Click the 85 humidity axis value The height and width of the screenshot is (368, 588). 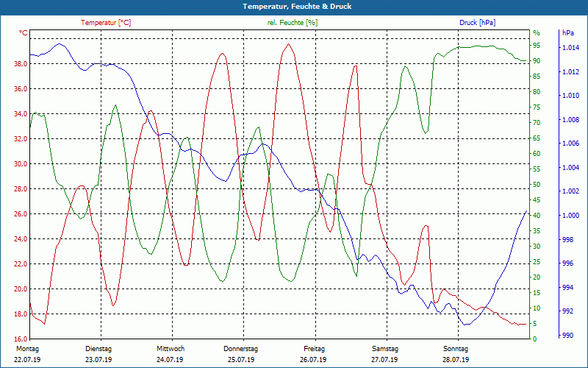tap(537, 77)
